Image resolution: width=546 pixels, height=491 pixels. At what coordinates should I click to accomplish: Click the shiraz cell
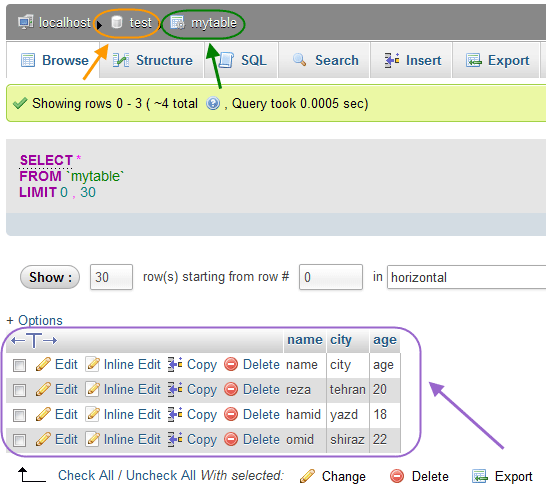pyautogui.click(x=348, y=440)
